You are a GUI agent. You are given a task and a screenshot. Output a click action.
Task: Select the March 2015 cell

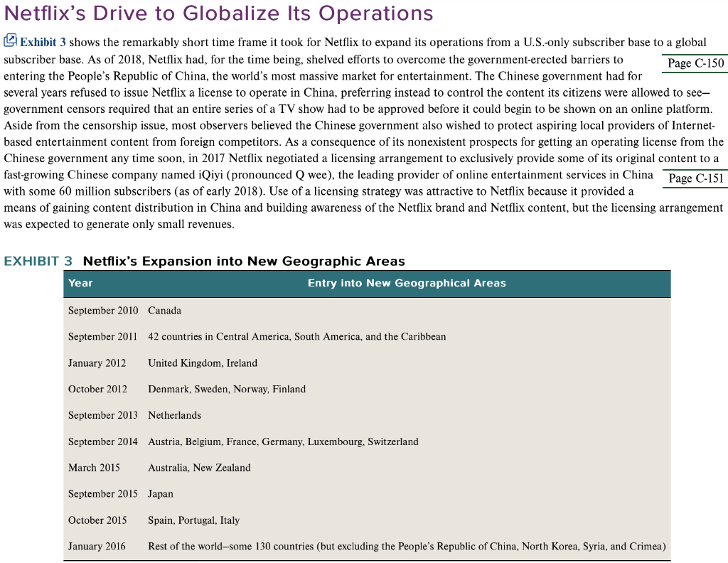click(94, 467)
